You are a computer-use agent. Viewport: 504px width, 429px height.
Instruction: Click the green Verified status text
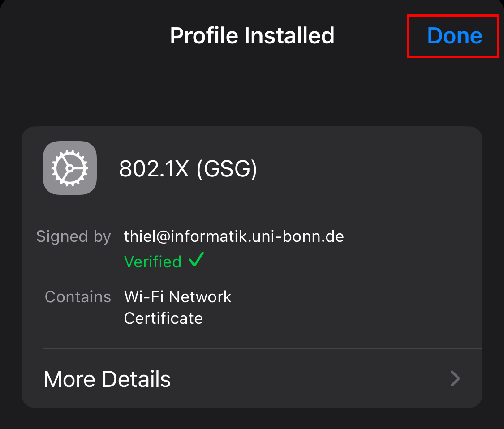[x=152, y=262]
